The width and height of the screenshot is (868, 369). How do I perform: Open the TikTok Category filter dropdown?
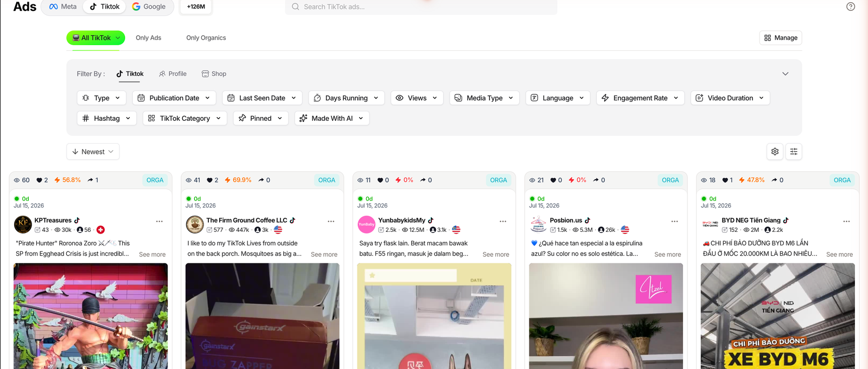(184, 118)
